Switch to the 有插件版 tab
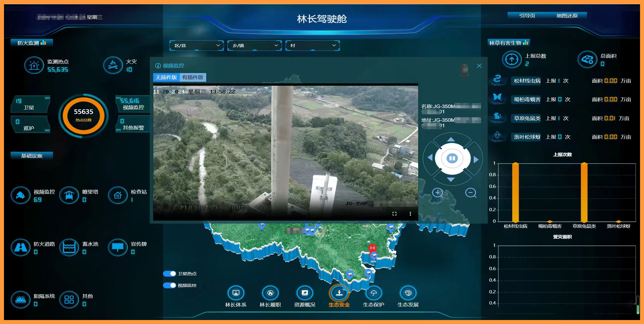The image size is (644, 324). pyautogui.click(x=194, y=77)
